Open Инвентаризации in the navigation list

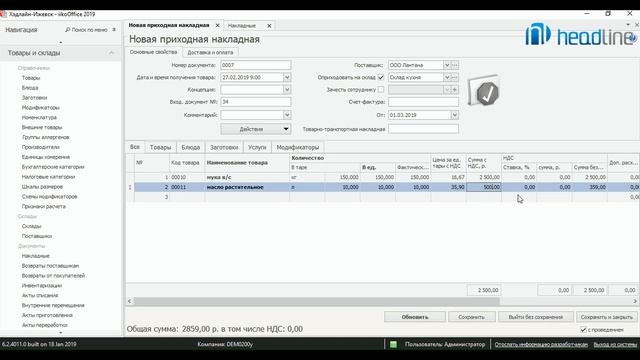(42, 285)
